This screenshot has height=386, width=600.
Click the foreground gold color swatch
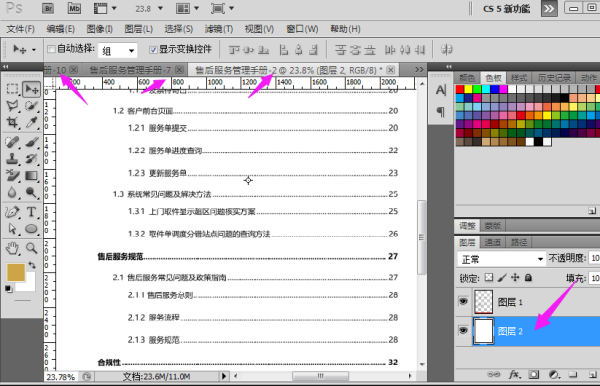(16, 272)
